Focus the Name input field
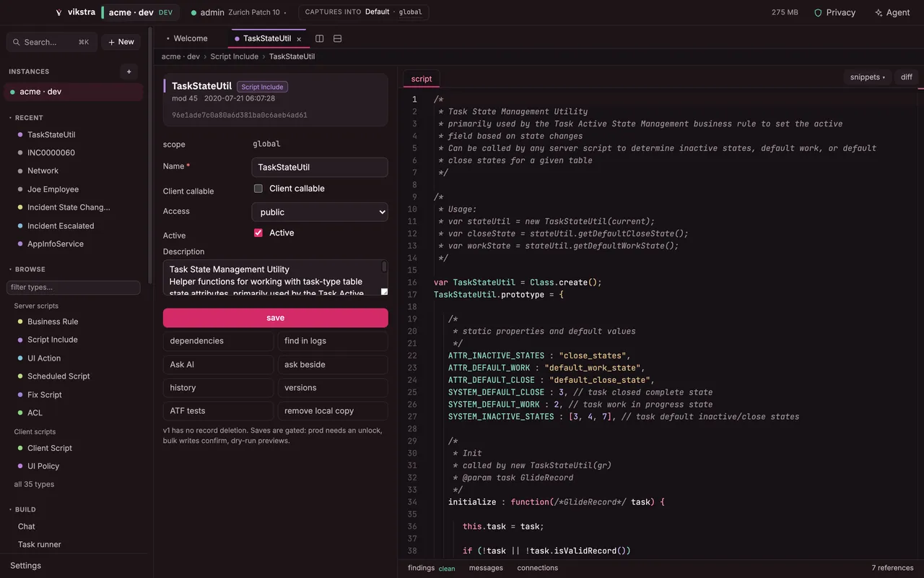This screenshot has height=578, width=924. click(320, 167)
